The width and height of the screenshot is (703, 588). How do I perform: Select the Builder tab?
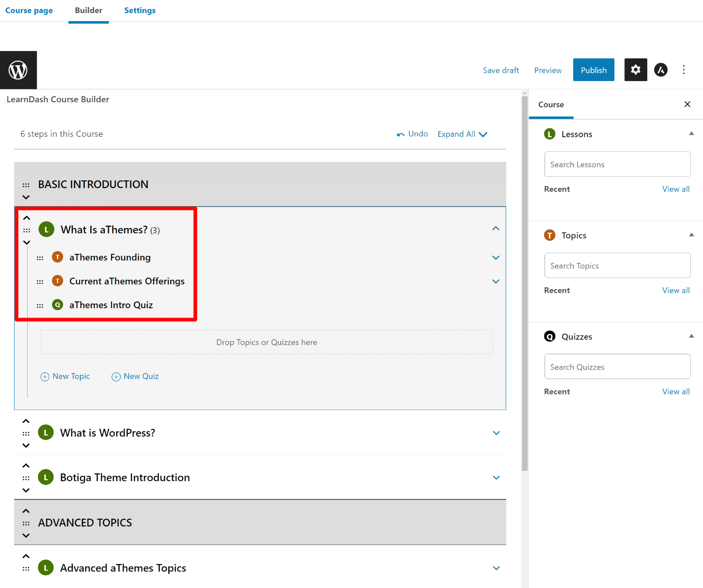click(89, 10)
